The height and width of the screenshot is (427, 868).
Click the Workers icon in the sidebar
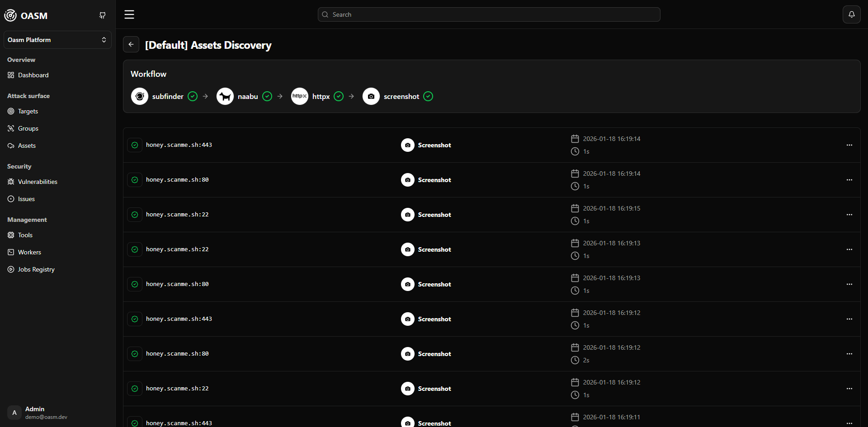click(11, 252)
